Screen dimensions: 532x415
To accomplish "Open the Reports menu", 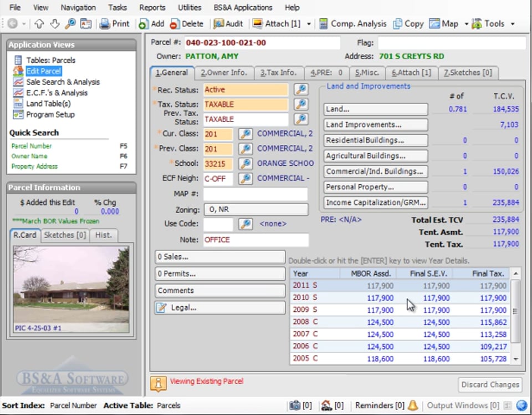I will (152, 7).
